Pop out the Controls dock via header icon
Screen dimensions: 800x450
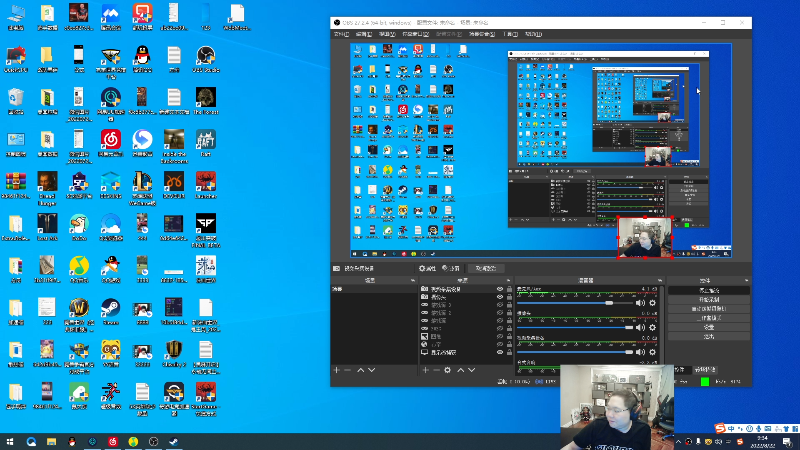click(746, 281)
